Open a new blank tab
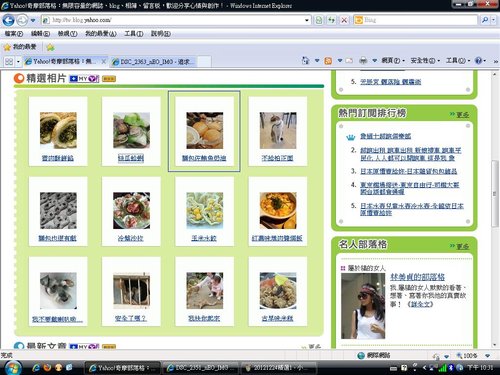Screen dimensions: 500x375 tap(204, 62)
